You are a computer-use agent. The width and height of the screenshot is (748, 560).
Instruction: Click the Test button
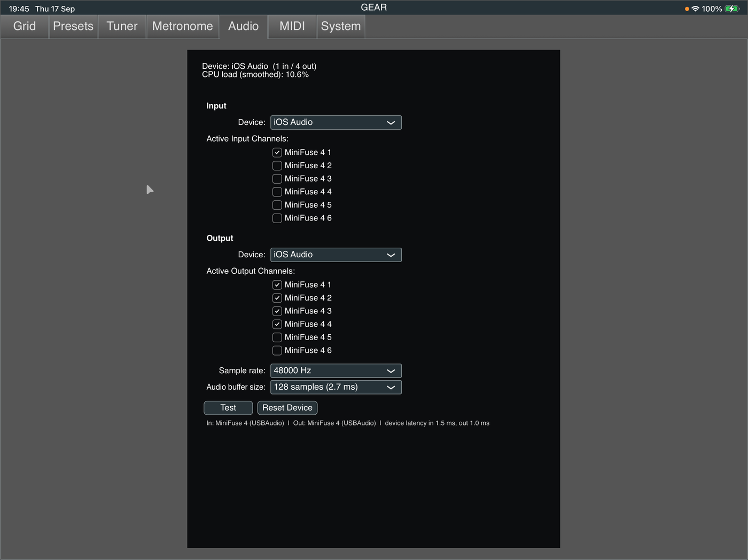pos(228,408)
